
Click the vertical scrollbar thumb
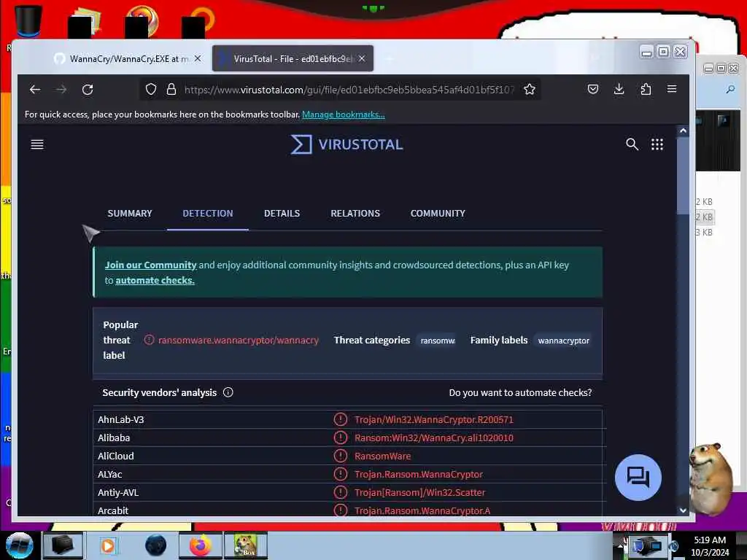(x=683, y=175)
